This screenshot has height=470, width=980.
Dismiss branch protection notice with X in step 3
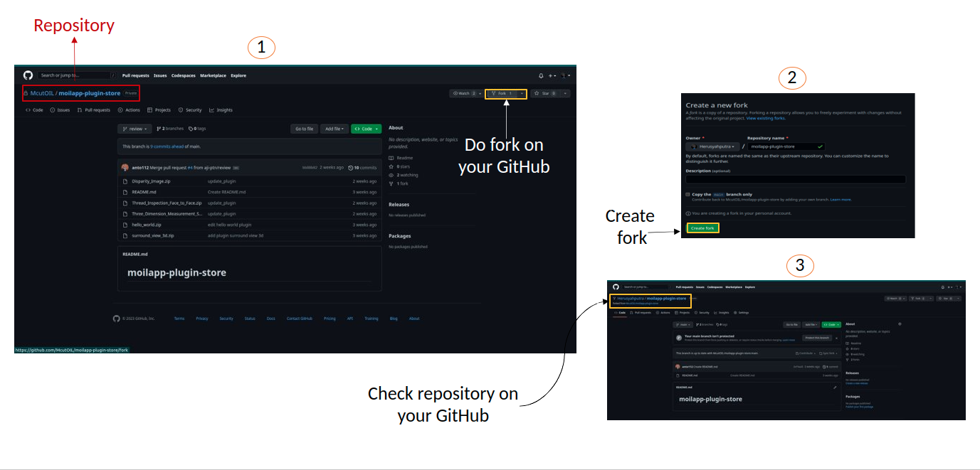(837, 338)
